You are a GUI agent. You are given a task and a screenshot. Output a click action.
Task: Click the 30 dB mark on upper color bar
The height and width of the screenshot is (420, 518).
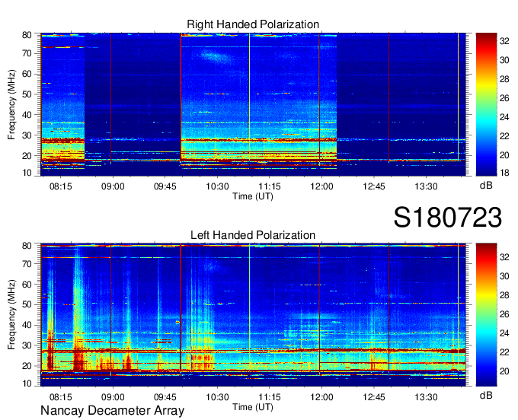[x=504, y=60]
